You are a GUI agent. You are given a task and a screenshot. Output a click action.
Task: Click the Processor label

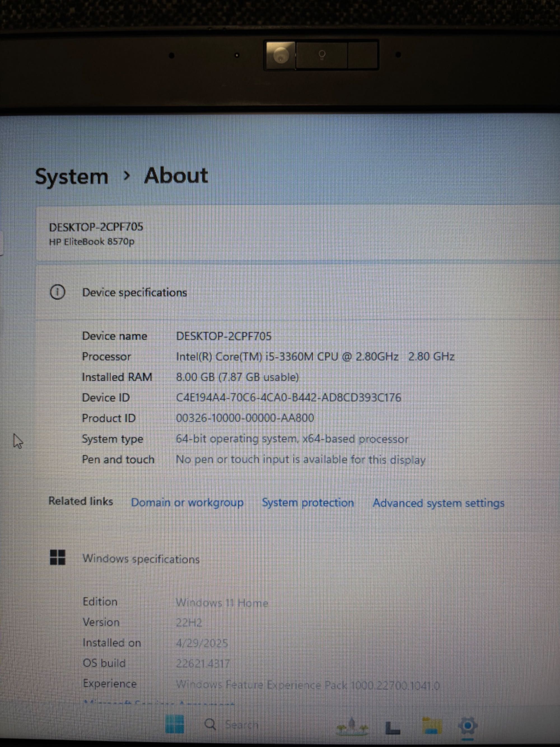click(106, 357)
